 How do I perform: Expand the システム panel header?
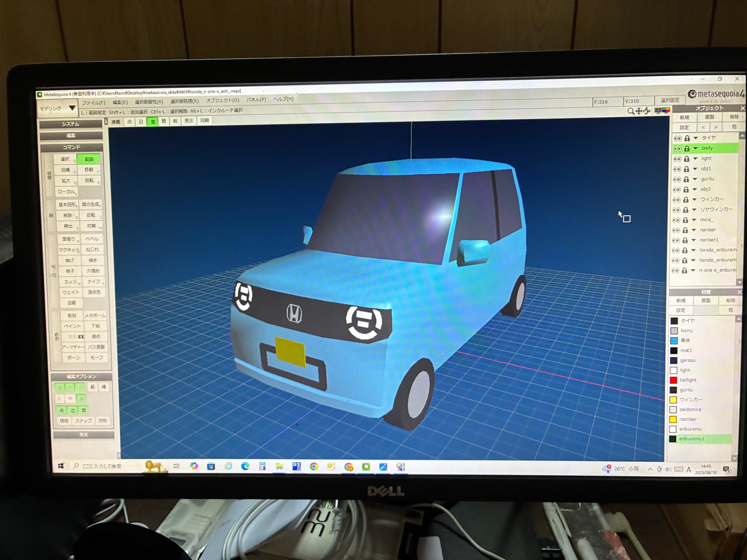[x=71, y=124]
